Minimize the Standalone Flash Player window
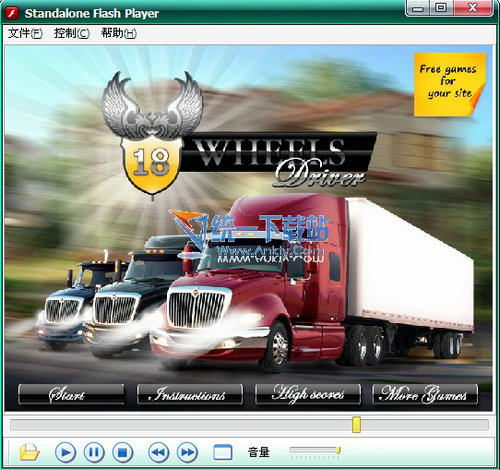The image size is (500, 470). tap(418, 8)
